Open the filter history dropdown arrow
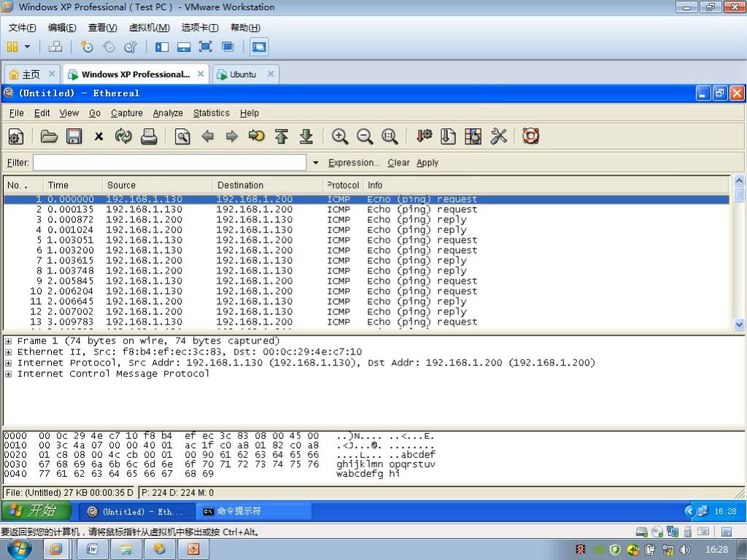 tap(315, 163)
